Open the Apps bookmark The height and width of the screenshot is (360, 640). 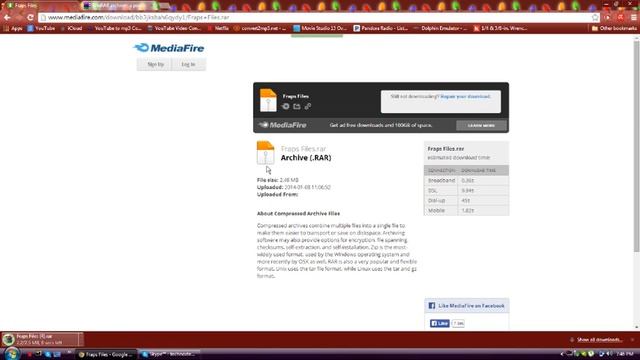(13, 29)
